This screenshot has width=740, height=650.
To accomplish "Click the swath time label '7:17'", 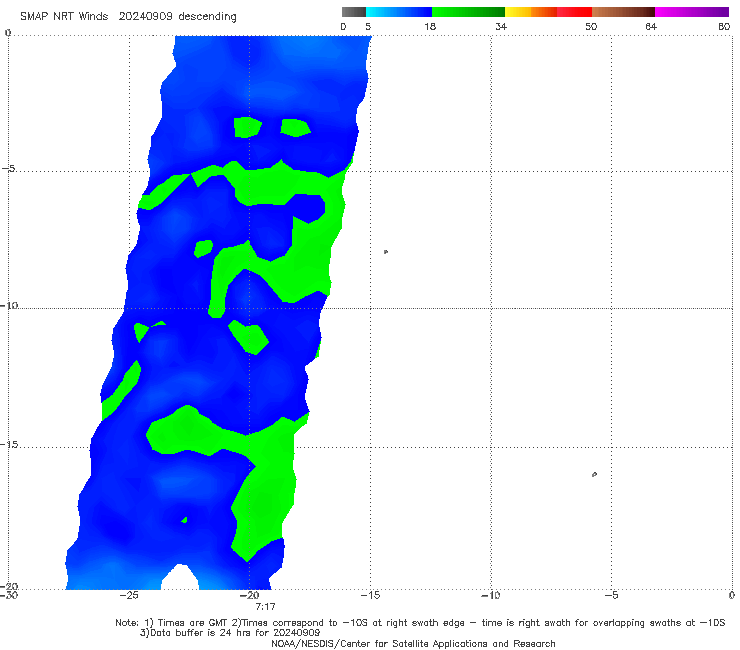I will [x=265, y=607].
